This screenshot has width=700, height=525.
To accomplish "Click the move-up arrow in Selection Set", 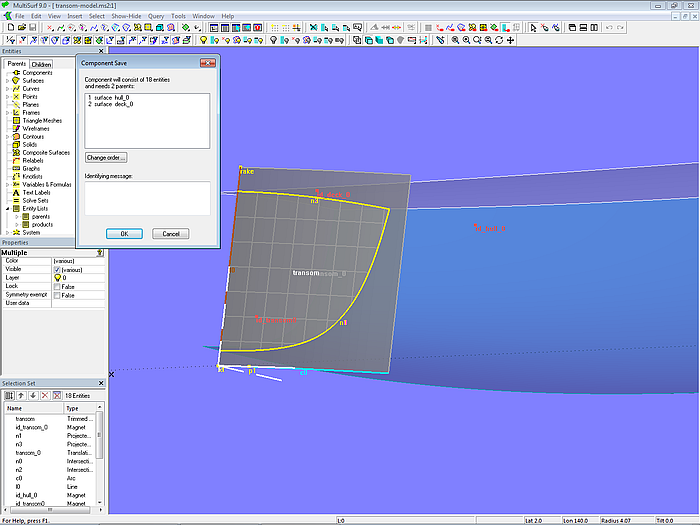I will click(21, 395).
